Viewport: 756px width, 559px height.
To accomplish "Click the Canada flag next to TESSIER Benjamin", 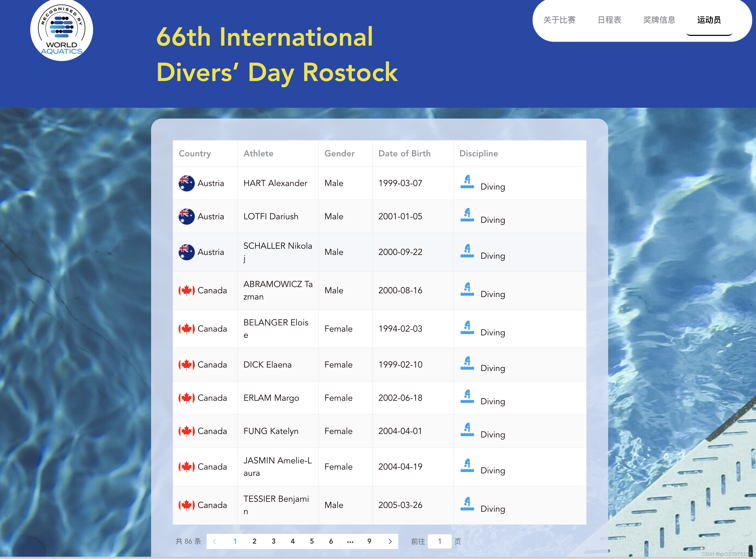I will click(186, 505).
